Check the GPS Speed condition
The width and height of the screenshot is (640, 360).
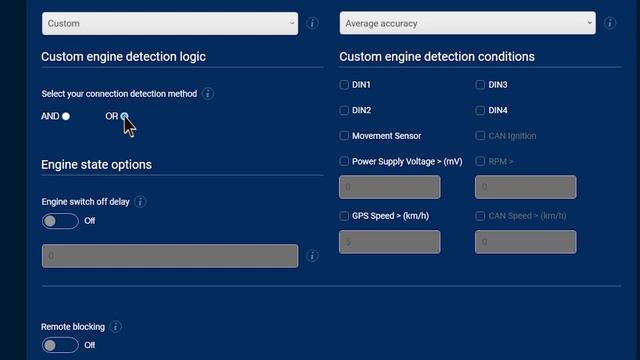[344, 216]
